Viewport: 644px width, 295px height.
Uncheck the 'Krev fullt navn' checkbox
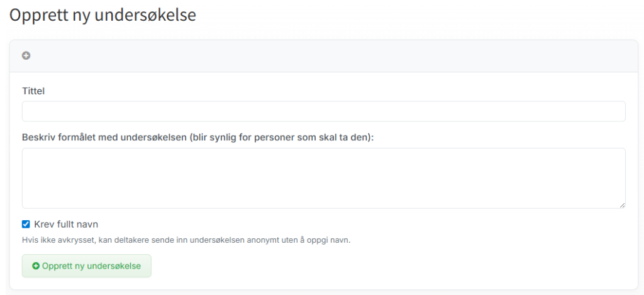coord(26,224)
